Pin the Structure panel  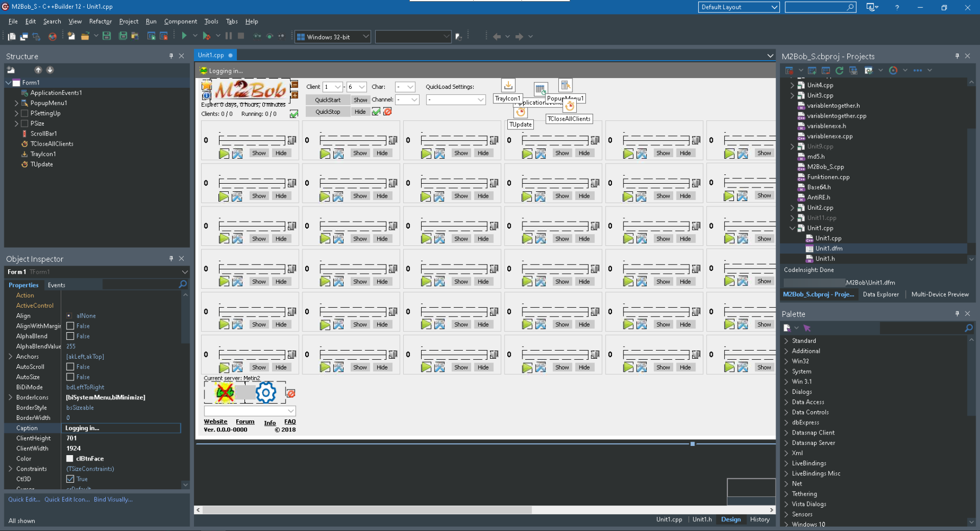171,56
